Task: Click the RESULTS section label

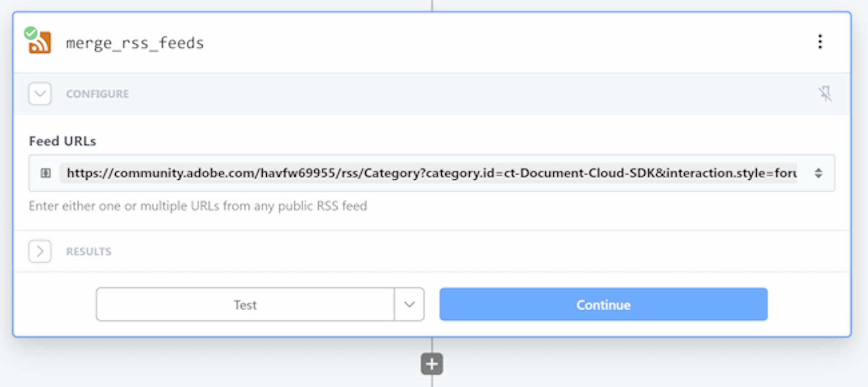Action: [x=89, y=251]
